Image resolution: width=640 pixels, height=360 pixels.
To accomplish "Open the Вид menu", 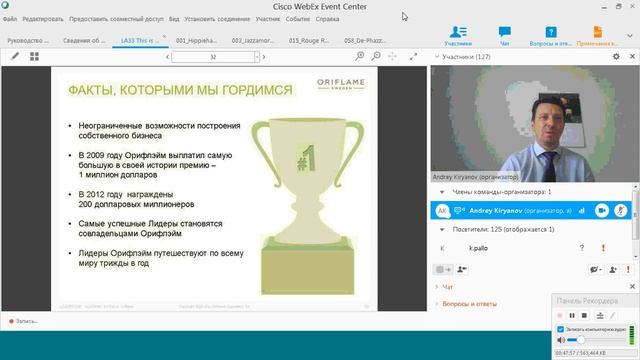I will pos(174,19).
